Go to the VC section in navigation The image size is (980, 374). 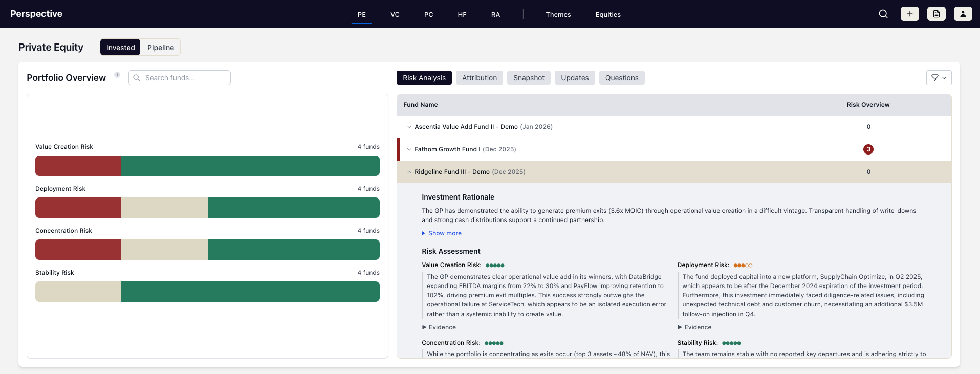click(395, 14)
